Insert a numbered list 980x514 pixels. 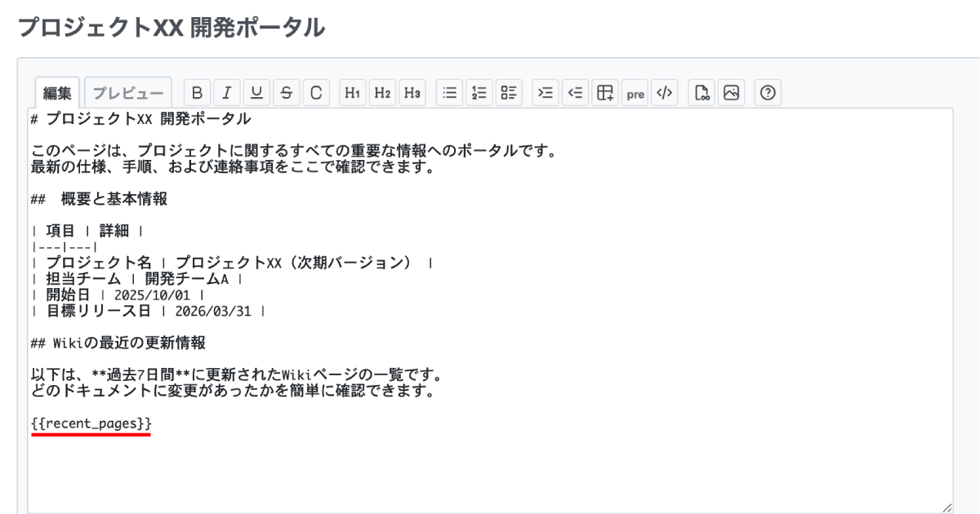tap(479, 93)
